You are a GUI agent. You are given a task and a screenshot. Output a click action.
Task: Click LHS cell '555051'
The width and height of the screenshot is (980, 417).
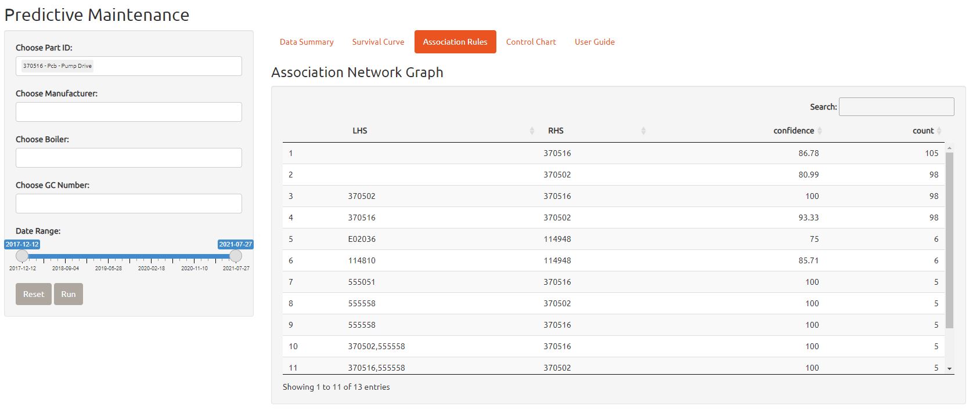pyautogui.click(x=362, y=282)
